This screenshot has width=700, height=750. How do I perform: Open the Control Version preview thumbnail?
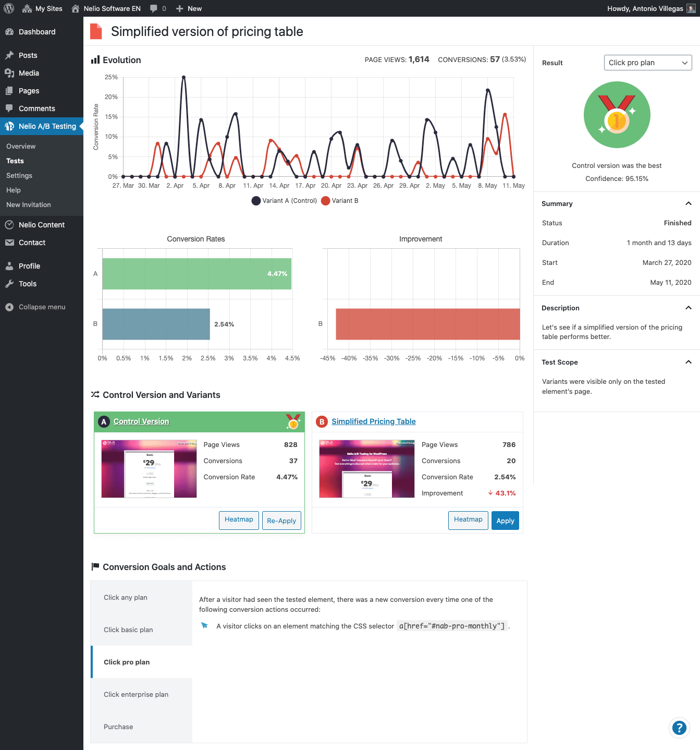[x=149, y=469]
